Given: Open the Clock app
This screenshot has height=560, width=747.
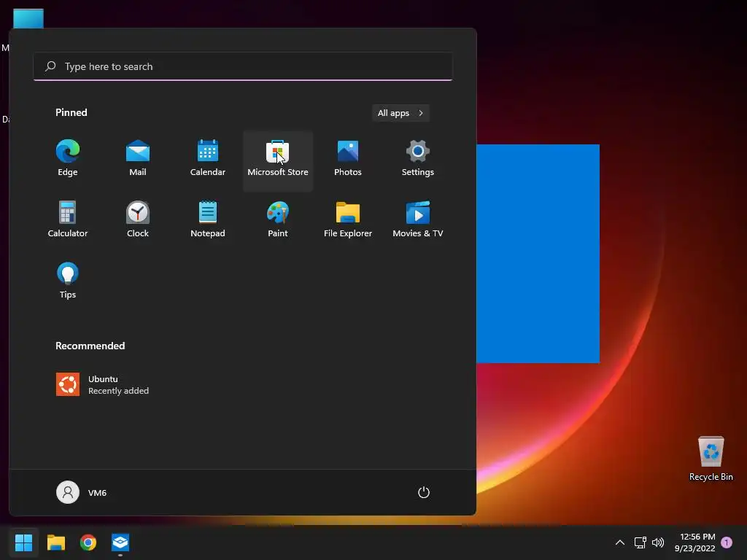Looking at the screenshot, I should 138,220.
